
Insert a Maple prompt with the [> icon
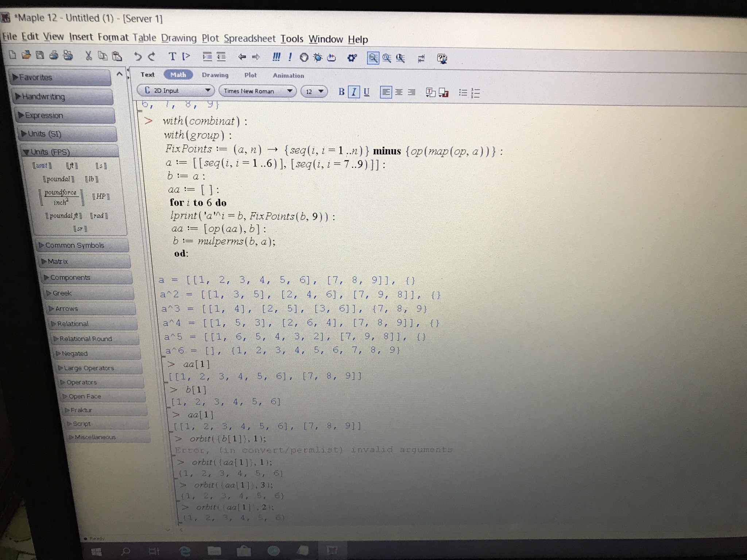pyautogui.click(x=186, y=57)
